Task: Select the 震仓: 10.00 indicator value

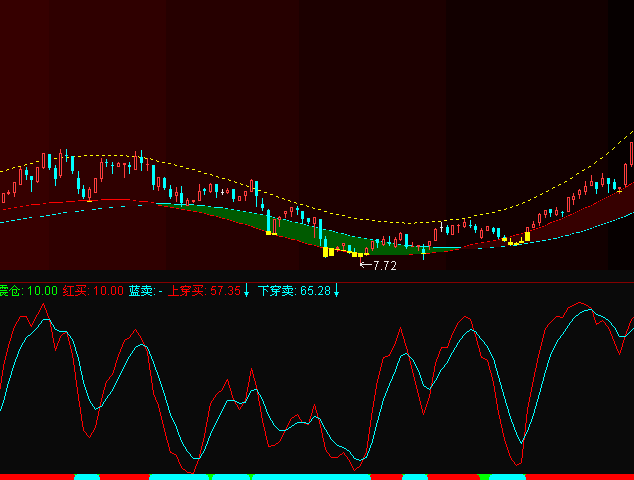Action: [29, 291]
